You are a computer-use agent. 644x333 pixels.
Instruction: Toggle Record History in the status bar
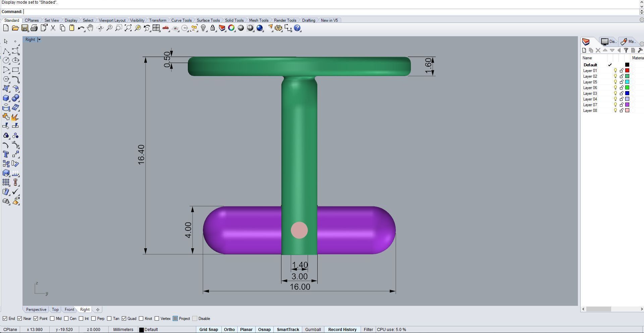(x=342, y=330)
